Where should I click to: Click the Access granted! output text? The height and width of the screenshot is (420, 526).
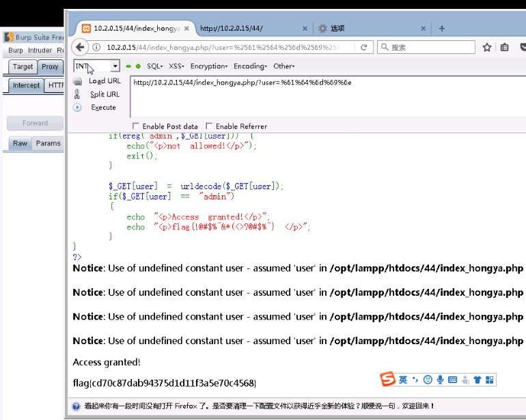tap(107, 363)
